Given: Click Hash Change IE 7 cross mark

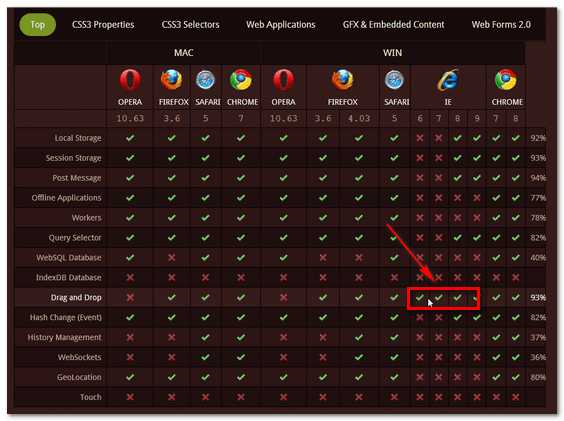Looking at the screenshot, I should 438,317.
